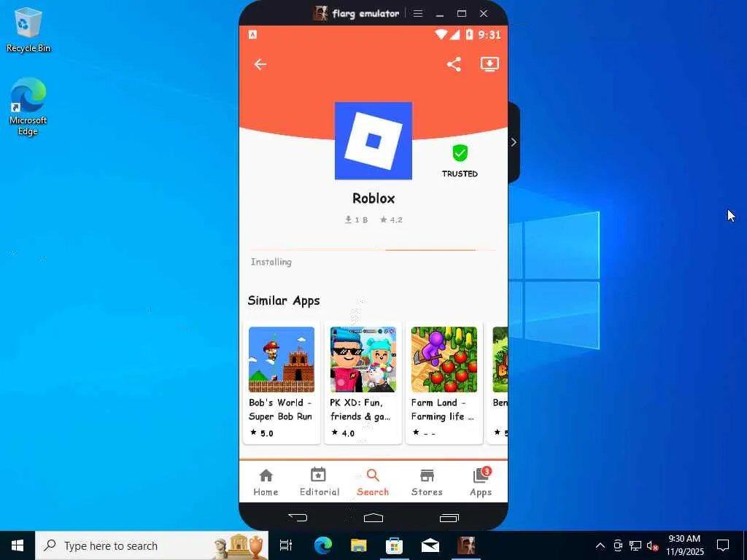Open the taskbar clock and date
Viewport: 747px width, 560px height.
(x=684, y=545)
